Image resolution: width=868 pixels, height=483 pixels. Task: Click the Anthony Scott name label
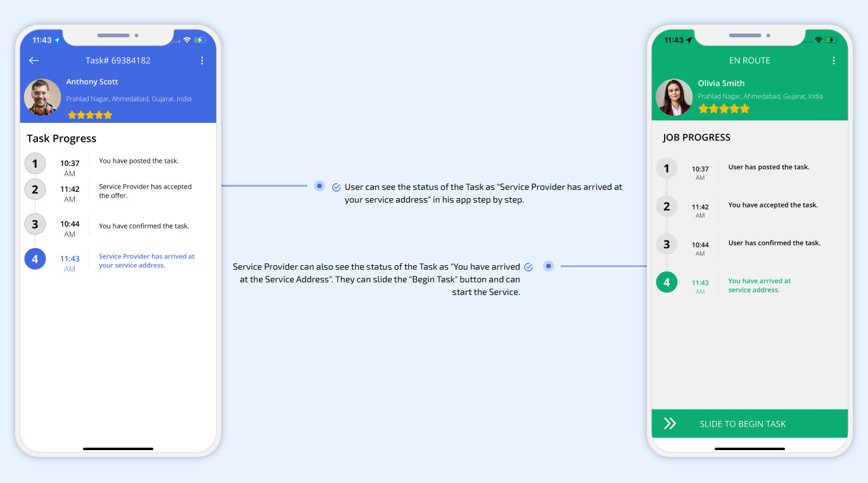pyautogui.click(x=92, y=82)
